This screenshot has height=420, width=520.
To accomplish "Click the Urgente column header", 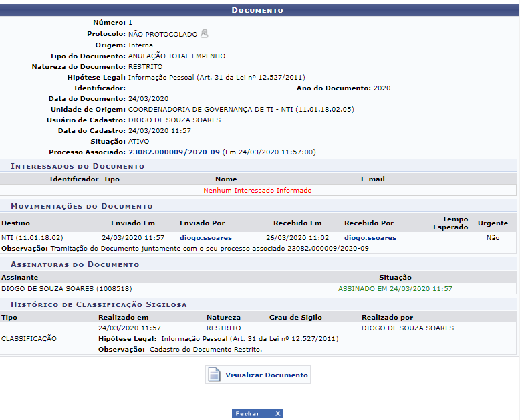I will pyautogui.click(x=493, y=223).
